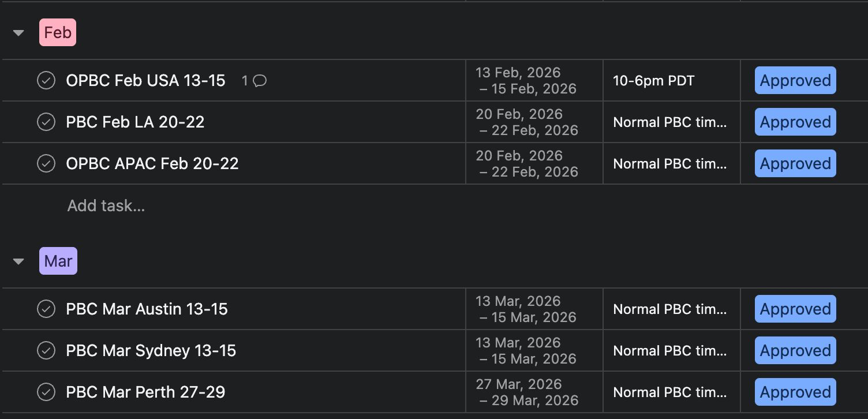Mark PBC Mar Perth 27-29 as done

click(x=46, y=392)
